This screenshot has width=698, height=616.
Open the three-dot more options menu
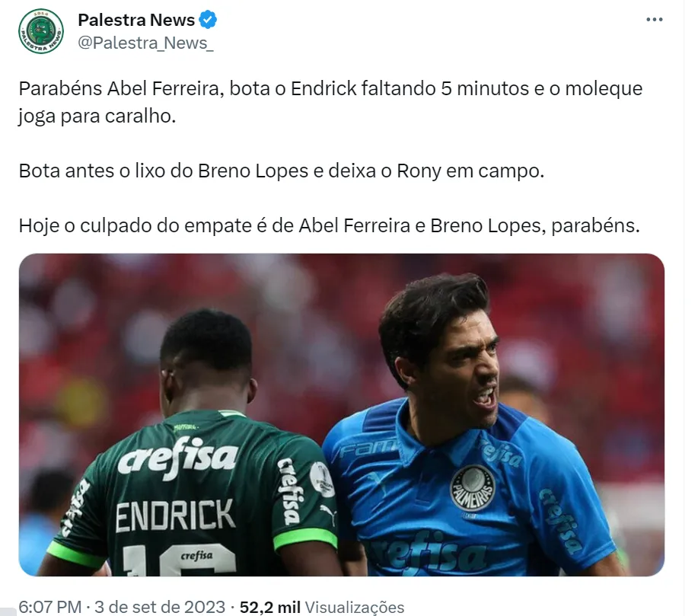[x=654, y=20]
